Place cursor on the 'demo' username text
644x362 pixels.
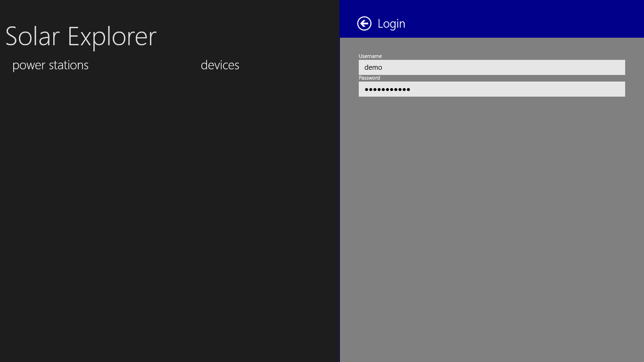[373, 67]
